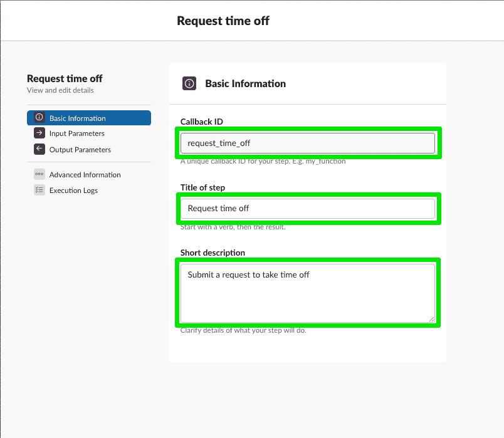This screenshot has width=504, height=438.
Task: Click the Callback ID field containing request_time_off
Action: pyautogui.click(x=307, y=143)
